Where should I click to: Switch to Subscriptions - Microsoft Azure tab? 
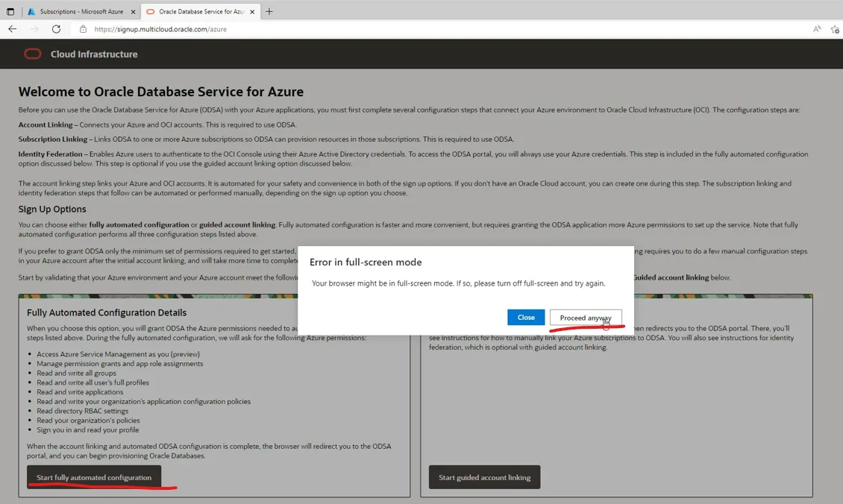81,11
